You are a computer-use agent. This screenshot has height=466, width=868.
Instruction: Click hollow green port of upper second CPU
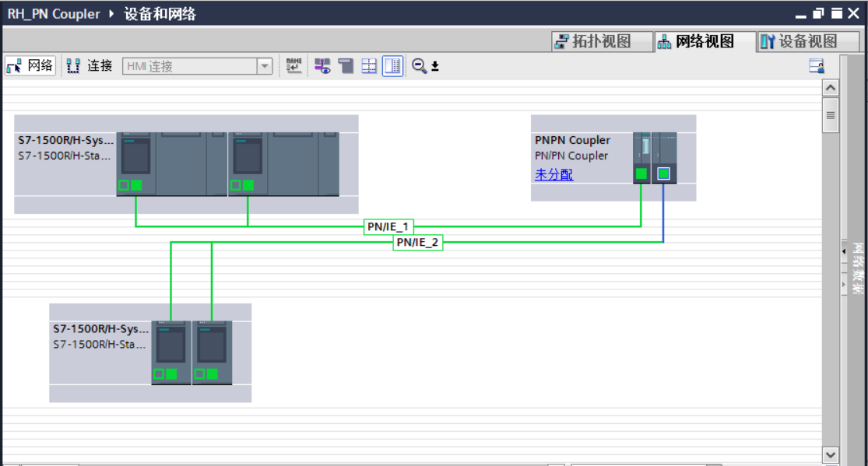pyautogui.click(x=236, y=185)
